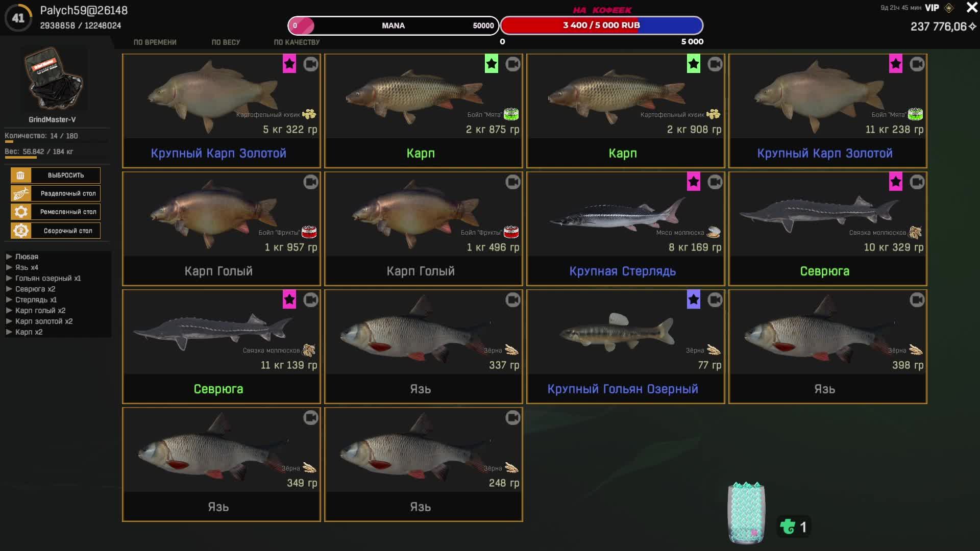The image size is (980, 551).
Task: Toggle pink star on 11 кг 238 гр carp
Action: 896,64
